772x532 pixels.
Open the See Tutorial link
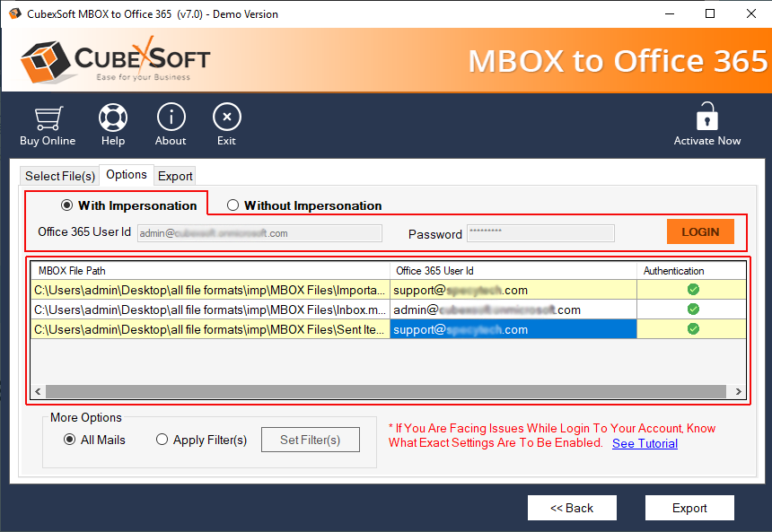coord(645,443)
